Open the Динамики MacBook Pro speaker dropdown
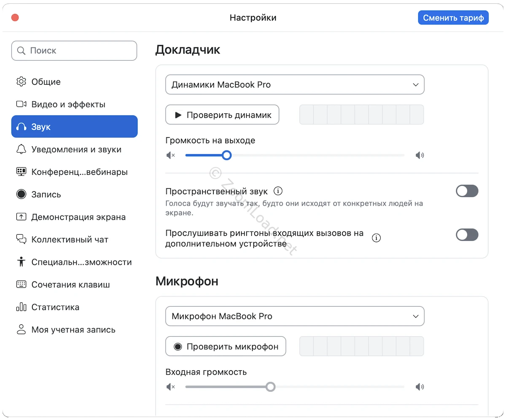Viewport: 506px width, 420px height. 294,85
